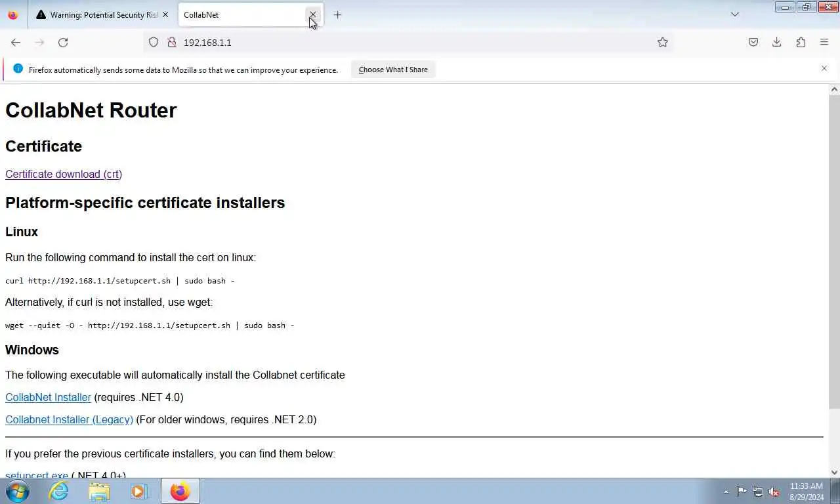Switch to Warning: Potential Security Risk tab
This screenshot has width=840, height=504.
point(103,14)
